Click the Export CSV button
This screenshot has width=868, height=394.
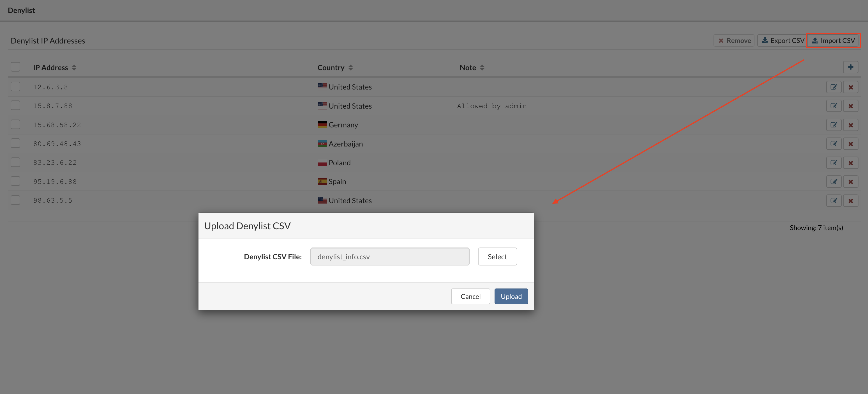782,40
